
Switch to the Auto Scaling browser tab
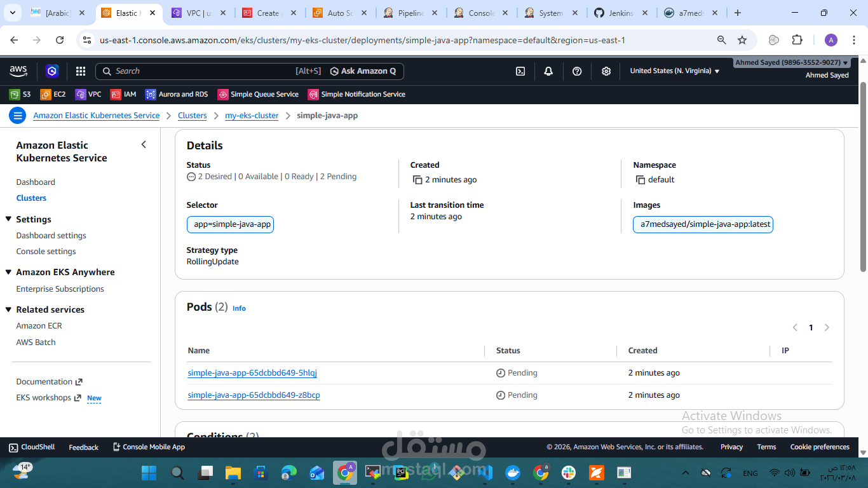click(339, 13)
